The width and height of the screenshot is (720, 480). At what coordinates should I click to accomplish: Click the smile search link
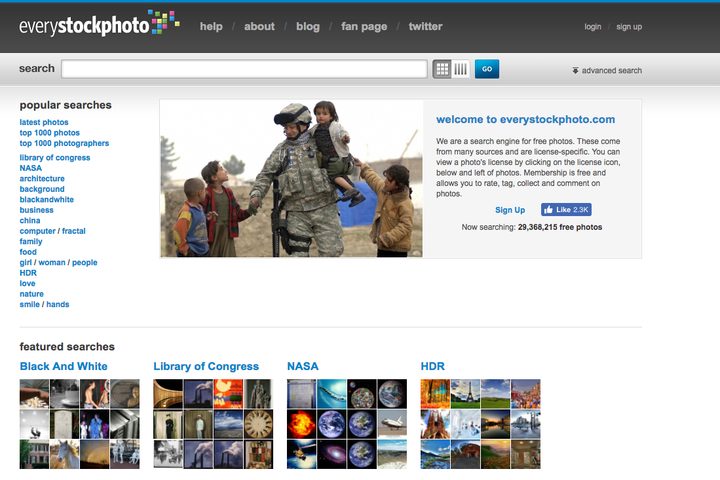(29, 305)
